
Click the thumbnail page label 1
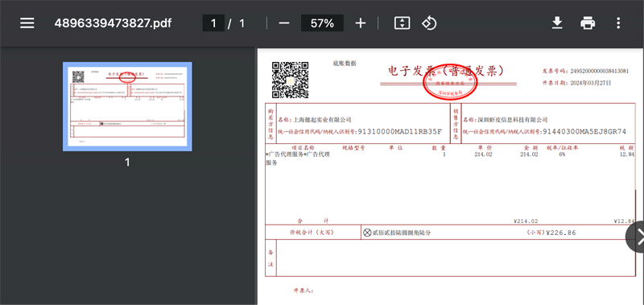127,163
